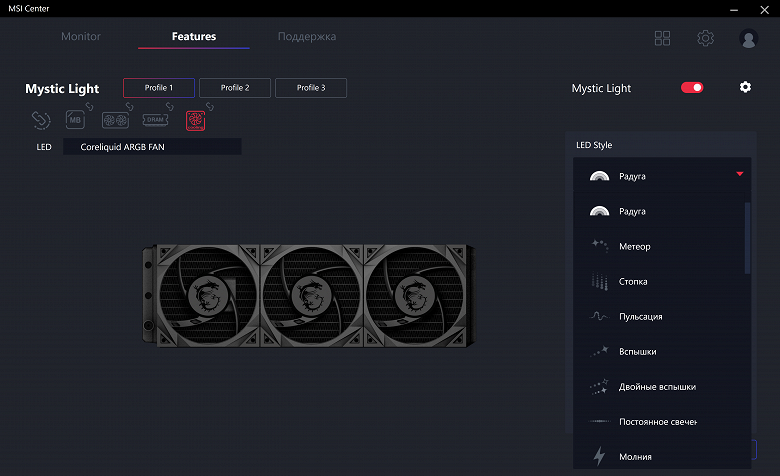Viewport: 780px width, 476px height.
Task: Click the Coreliquid radiator fan image
Action: coord(308,295)
